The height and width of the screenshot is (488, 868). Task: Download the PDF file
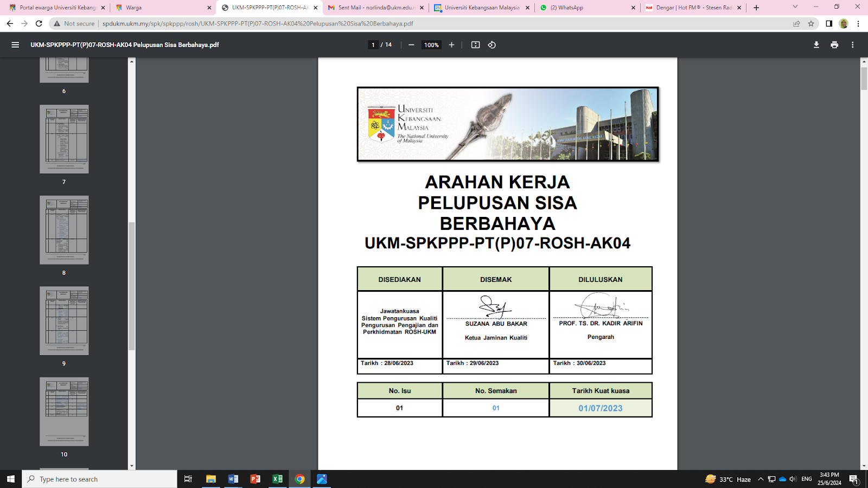pyautogui.click(x=816, y=45)
